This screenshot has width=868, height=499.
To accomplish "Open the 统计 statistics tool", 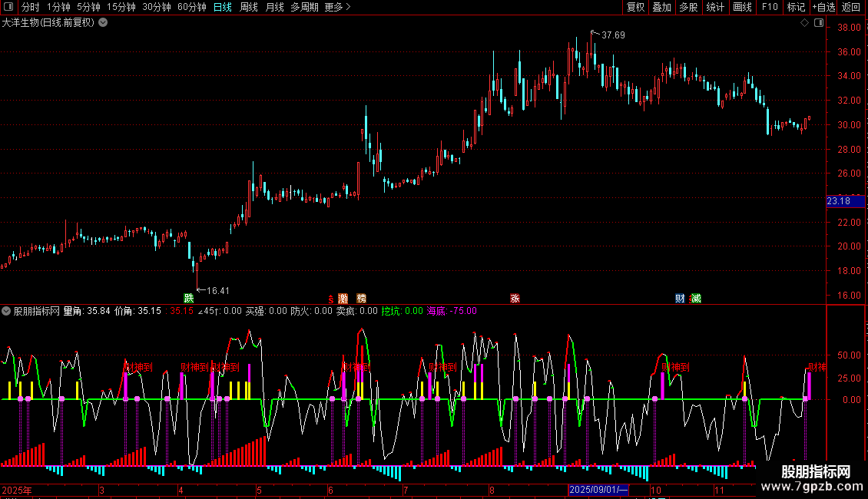I will [715, 7].
